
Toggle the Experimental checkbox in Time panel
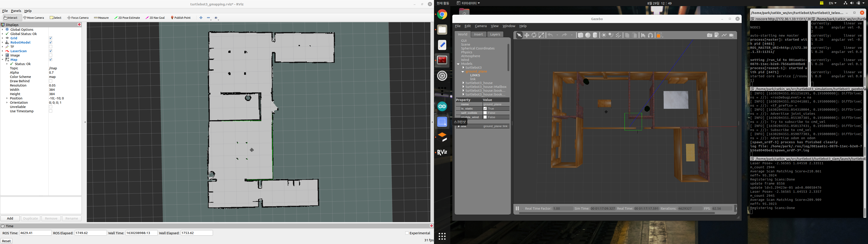pos(407,233)
